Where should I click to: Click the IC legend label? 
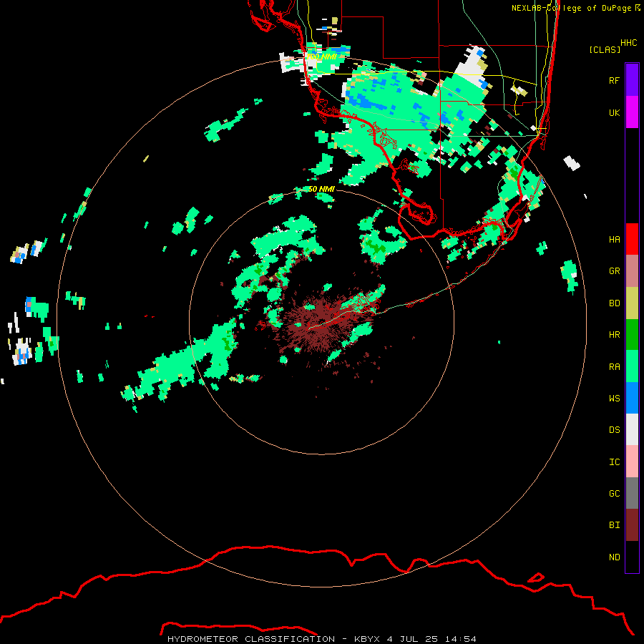tap(614, 462)
